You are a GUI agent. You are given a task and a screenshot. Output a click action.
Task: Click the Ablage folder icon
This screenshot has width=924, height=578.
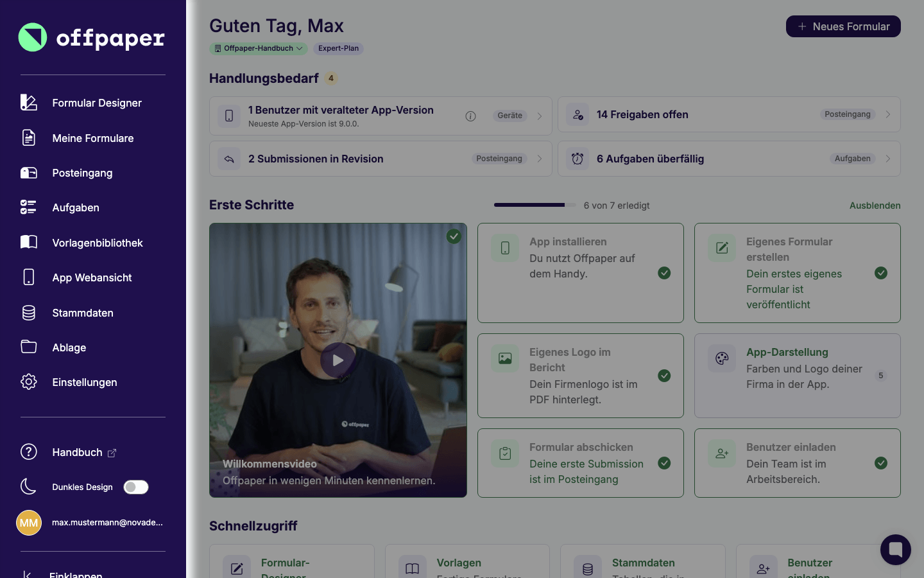point(29,347)
